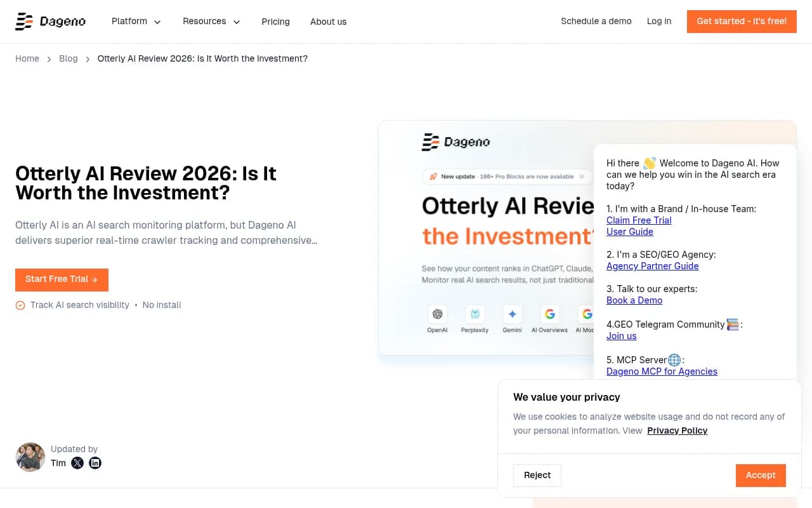Click the current page breadcrumb title
Screen dimensions: 812x508
pos(202,58)
